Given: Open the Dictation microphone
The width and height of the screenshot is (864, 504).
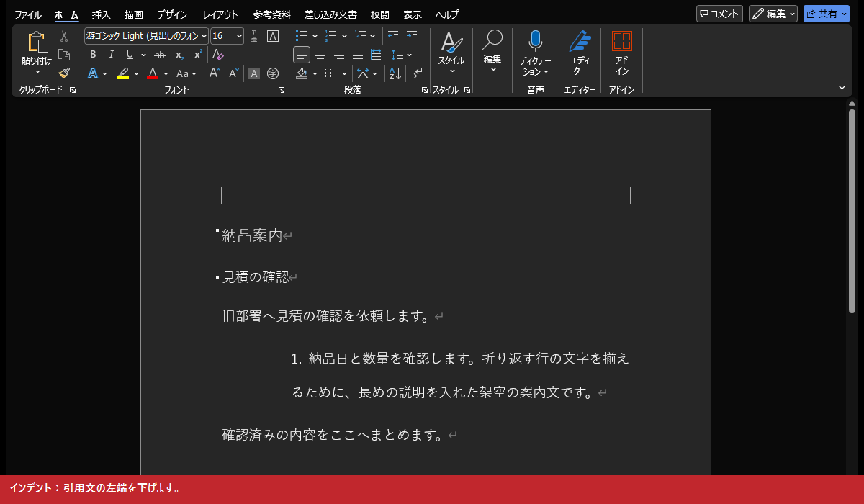Looking at the screenshot, I should (x=535, y=41).
